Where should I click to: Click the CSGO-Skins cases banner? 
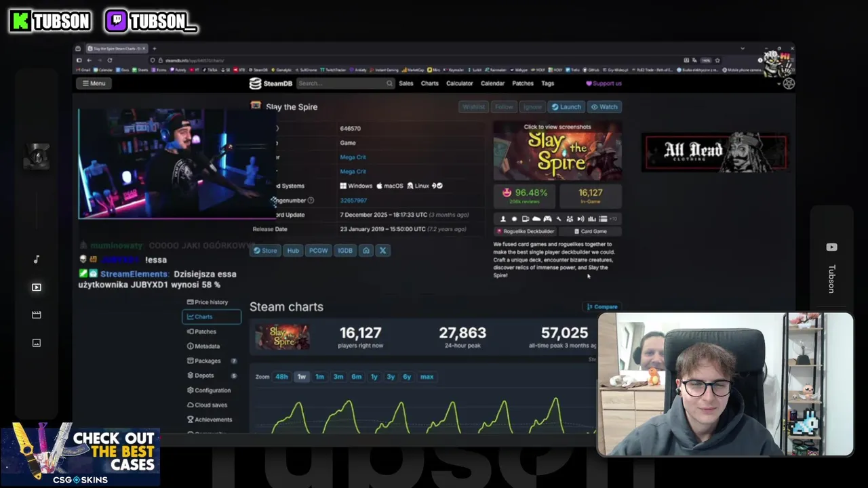click(80, 455)
